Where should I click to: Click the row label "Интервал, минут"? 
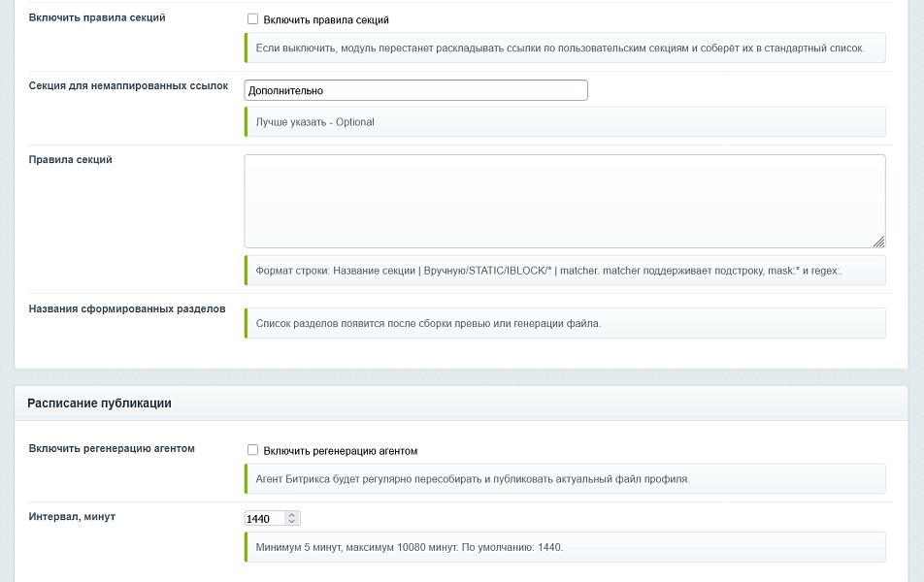72,517
